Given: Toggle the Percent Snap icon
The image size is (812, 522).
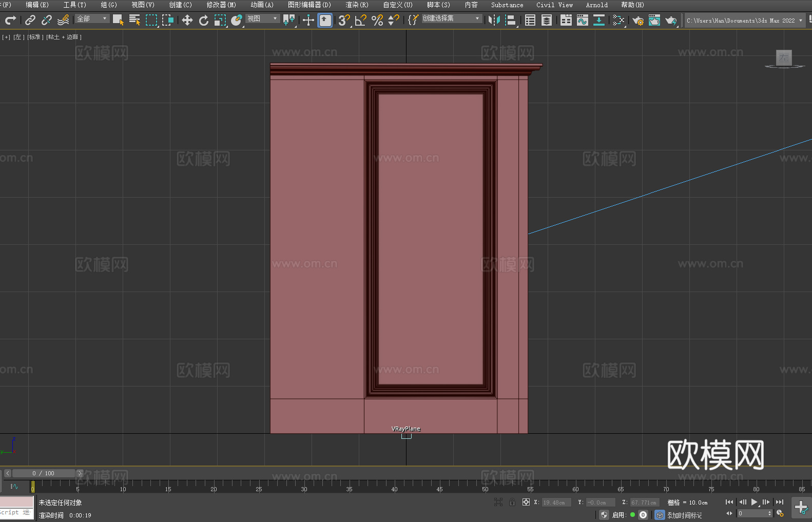Looking at the screenshot, I should 377,20.
